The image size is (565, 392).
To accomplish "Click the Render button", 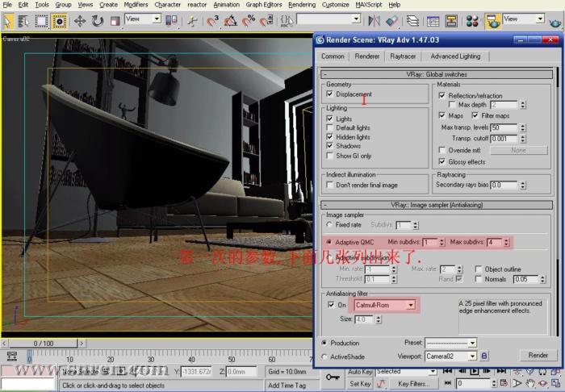I will (538, 355).
